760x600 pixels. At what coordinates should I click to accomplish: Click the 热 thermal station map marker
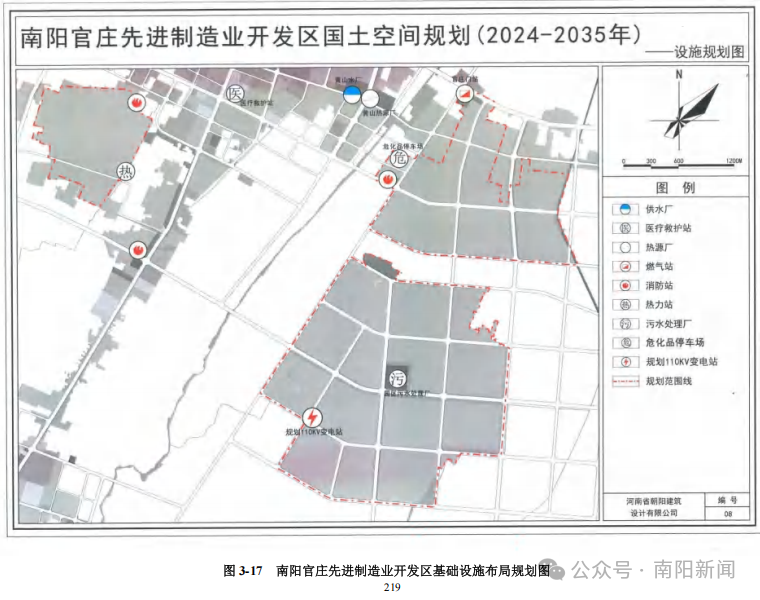tap(126, 170)
